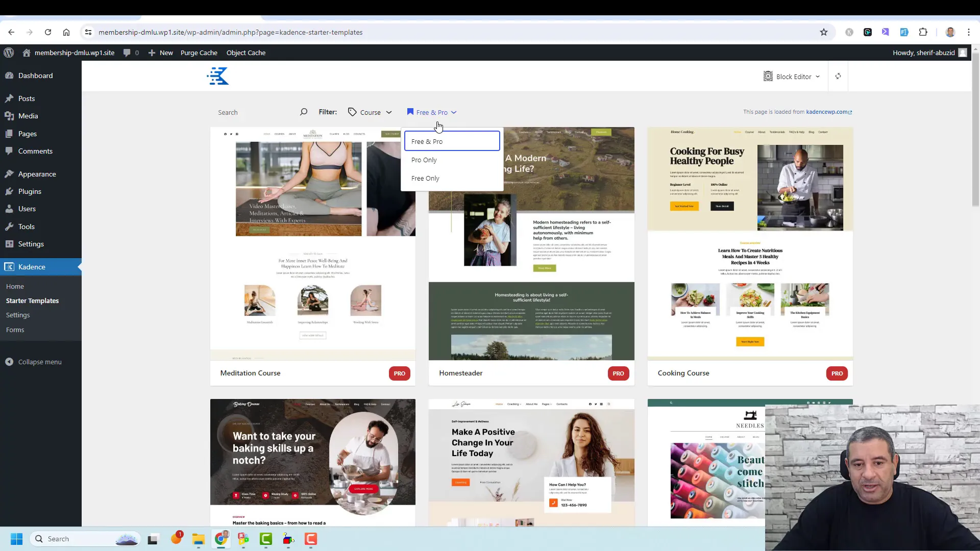The width and height of the screenshot is (980, 551).
Task: Click the search magnifier icon
Action: [x=303, y=112]
